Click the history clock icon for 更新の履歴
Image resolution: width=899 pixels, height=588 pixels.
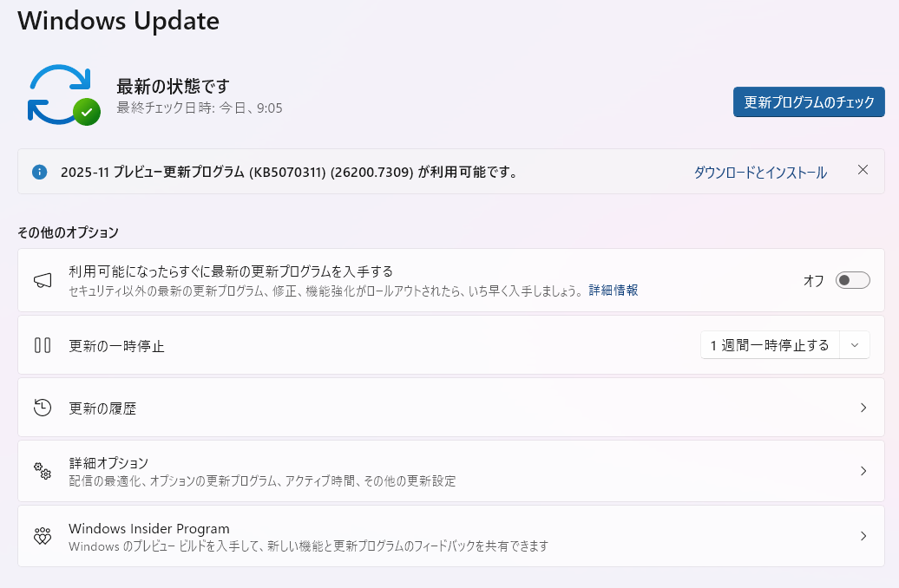pos(43,408)
